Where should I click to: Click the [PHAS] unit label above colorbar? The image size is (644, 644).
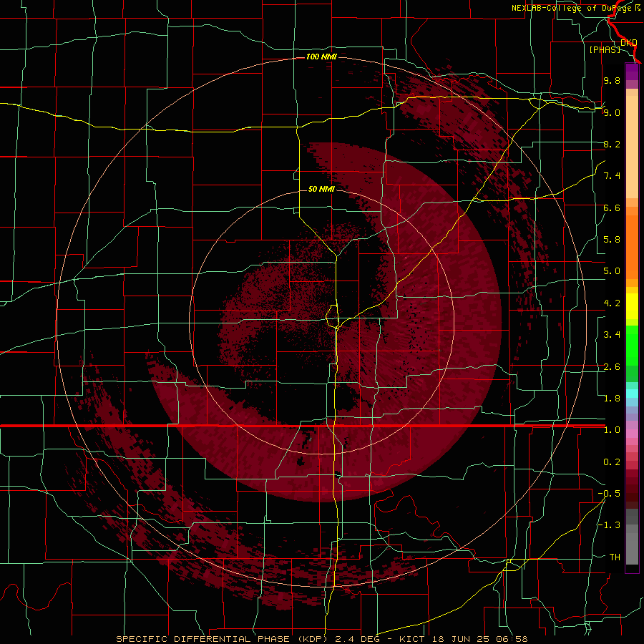click(605, 49)
